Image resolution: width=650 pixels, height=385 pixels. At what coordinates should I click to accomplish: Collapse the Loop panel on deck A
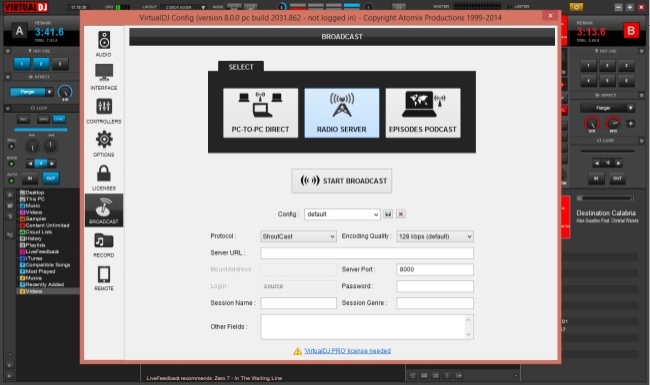point(7,108)
